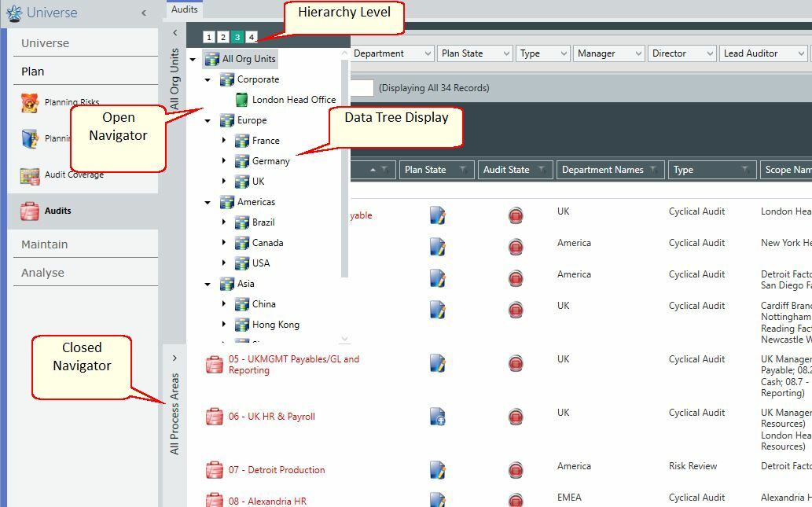Click the tree scrollbar down arrow

(x=344, y=340)
